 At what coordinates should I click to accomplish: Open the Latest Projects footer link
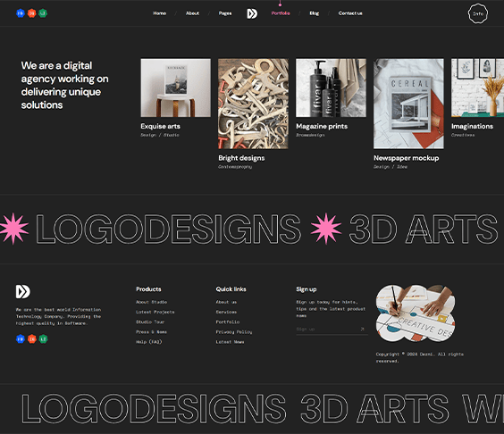click(x=155, y=312)
